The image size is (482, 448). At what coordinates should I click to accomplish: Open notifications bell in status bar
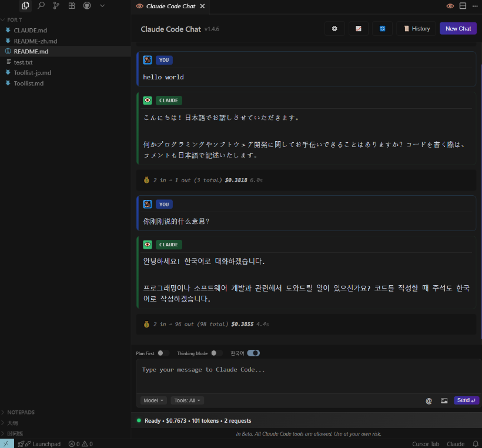coord(475,444)
